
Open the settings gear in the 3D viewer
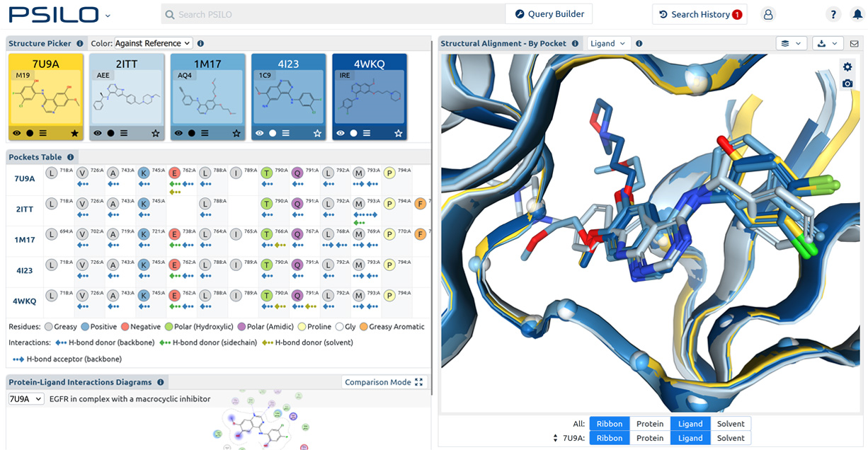click(x=847, y=67)
